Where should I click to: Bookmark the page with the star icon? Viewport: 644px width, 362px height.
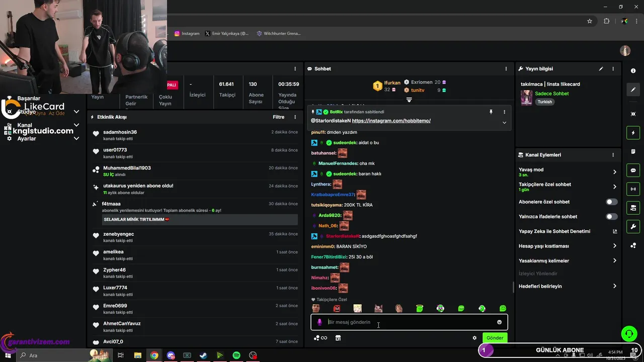[590, 21]
